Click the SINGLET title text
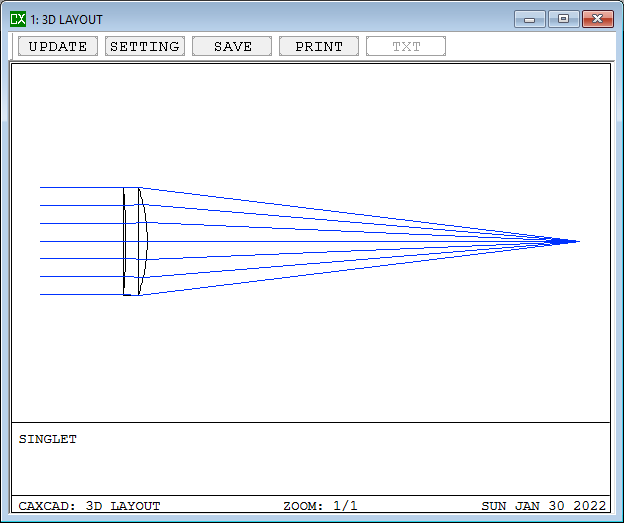Screen dimensions: 624x523 pos(48,439)
